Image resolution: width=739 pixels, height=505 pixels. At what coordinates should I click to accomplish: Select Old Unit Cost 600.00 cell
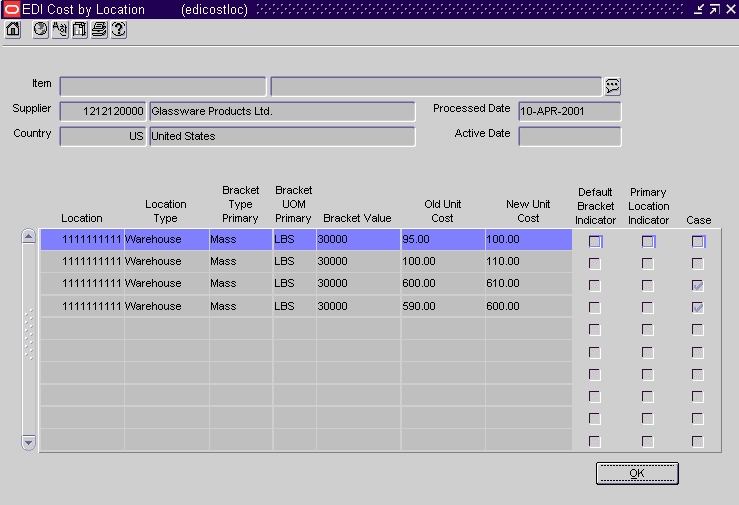click(443, 284)
